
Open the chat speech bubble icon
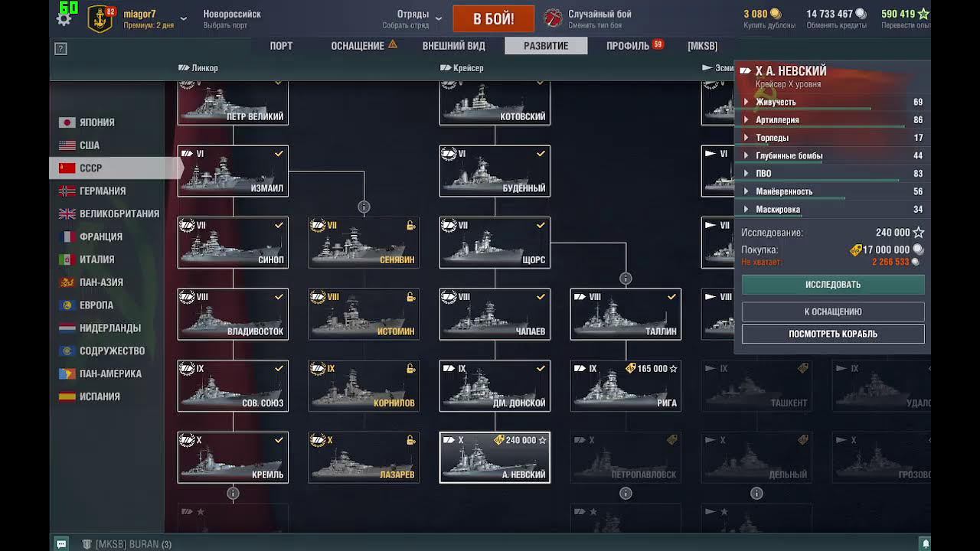(61, 544)
